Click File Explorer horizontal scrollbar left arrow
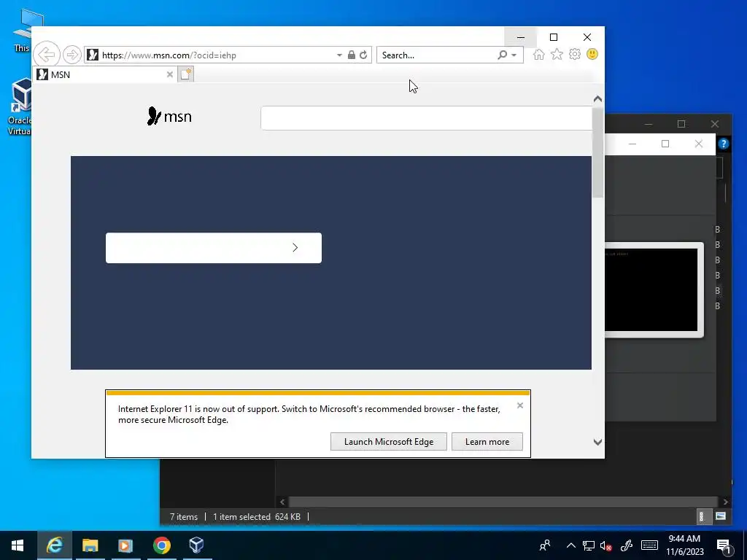747x560 pixels. click(282, 502)
